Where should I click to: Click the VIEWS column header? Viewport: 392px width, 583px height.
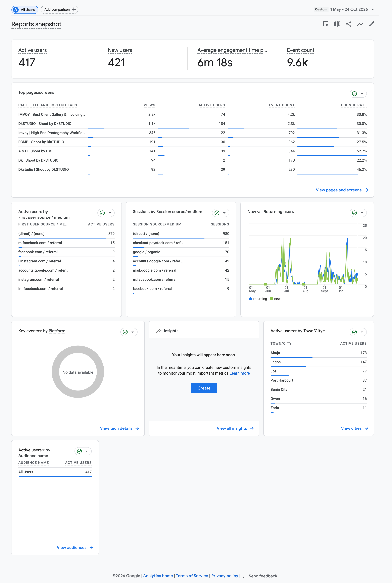(149, 105)
